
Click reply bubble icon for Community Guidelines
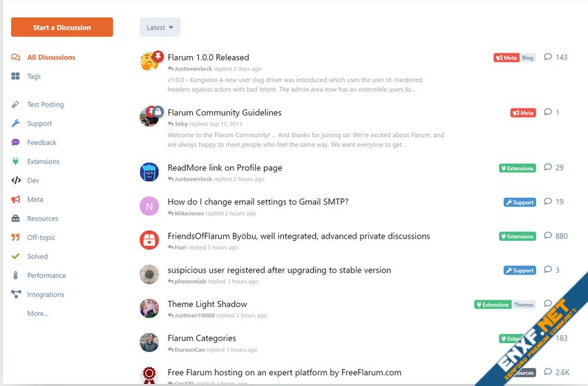point(548,112)
